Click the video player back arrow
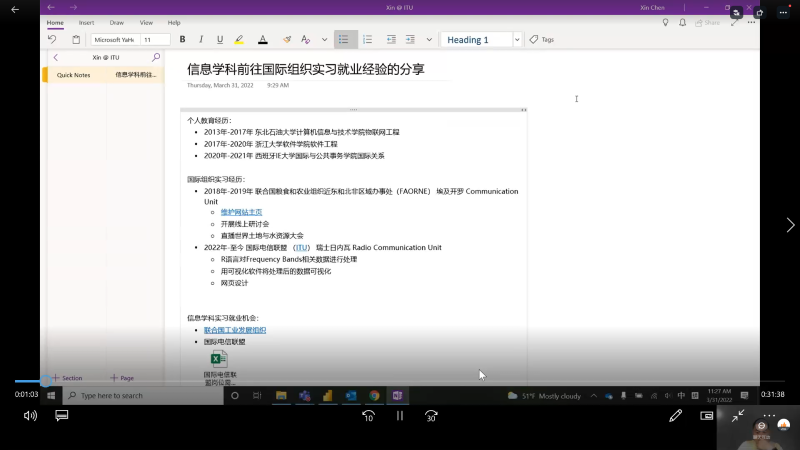This screenshot has width=800, height=450. 15,9
